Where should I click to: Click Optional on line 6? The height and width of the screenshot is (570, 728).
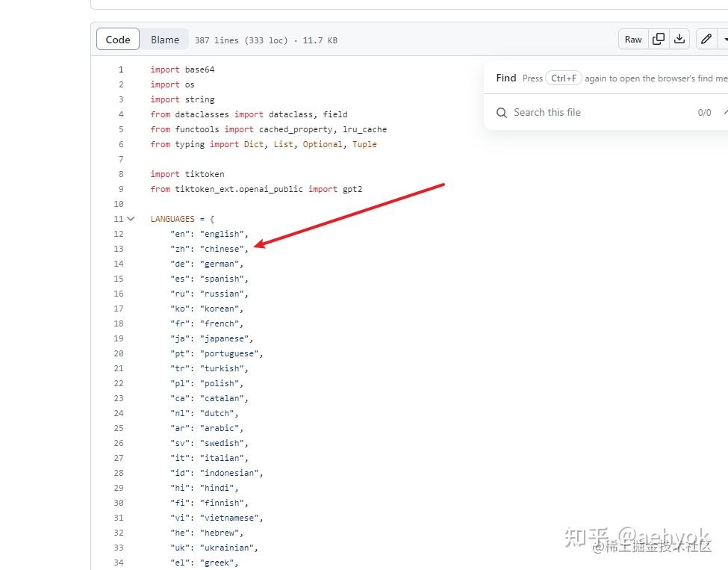pyautogui.click(x=323, y=144)
